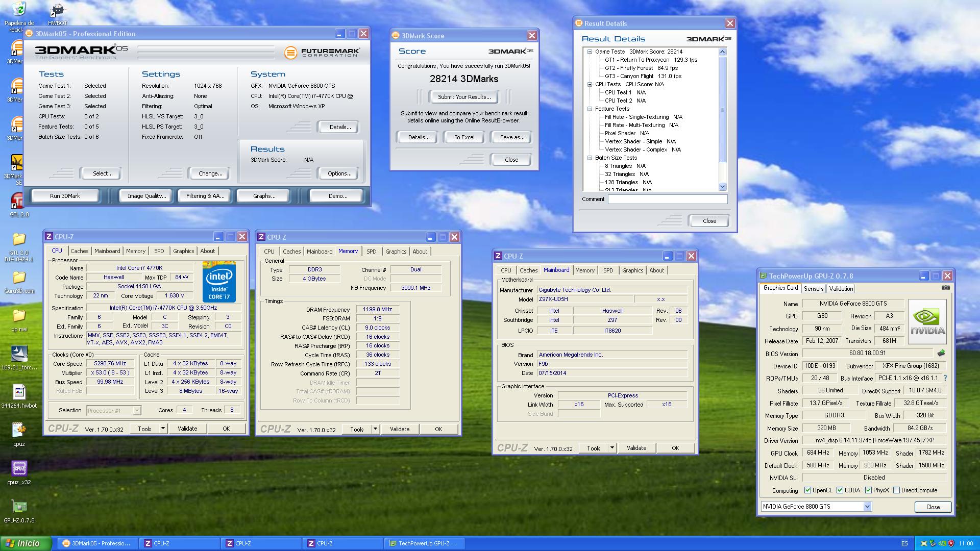Click the Comment input field
Viewport: 980px width, 551px height.
667,199
